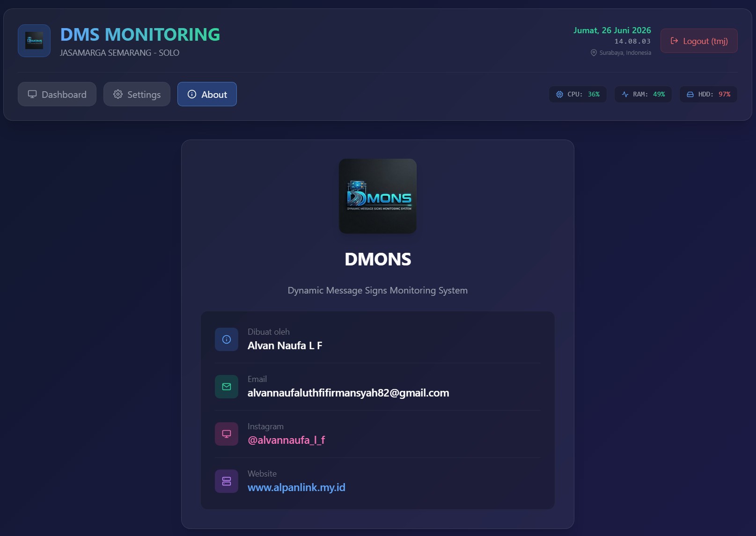Click the info icon beside Dibuat oleh
Viewport: 756px width, 536px height.
pos(227,339)
